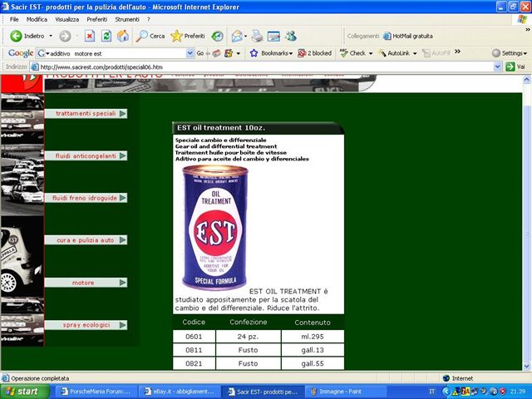Open history clock icon

(217, 36)
